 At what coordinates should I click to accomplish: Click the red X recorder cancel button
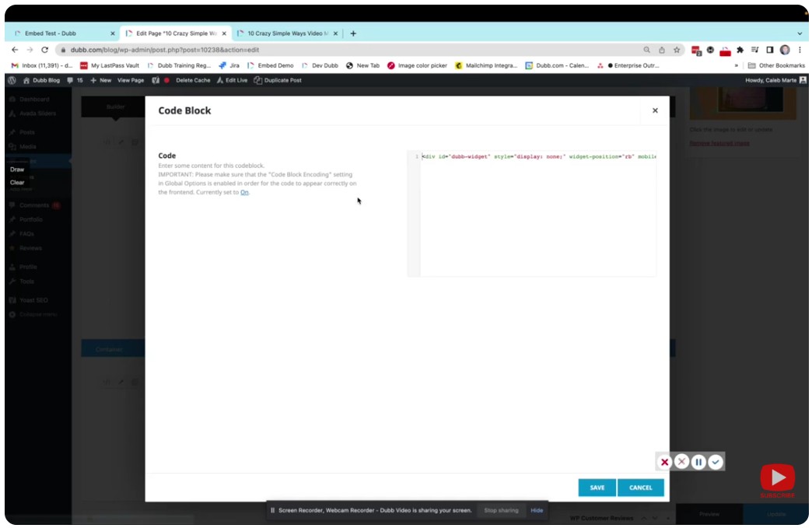tap(664, 462)
